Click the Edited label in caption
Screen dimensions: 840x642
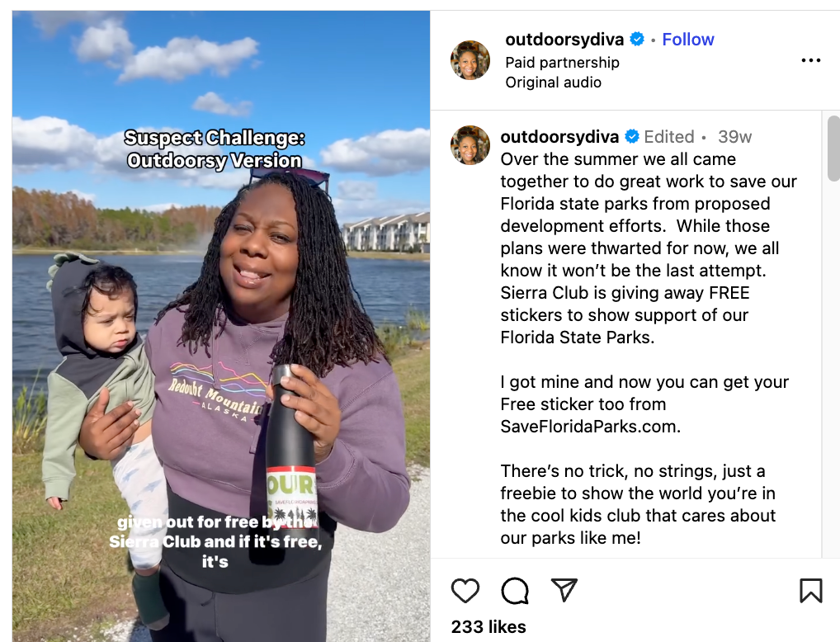tap(668, 137)
